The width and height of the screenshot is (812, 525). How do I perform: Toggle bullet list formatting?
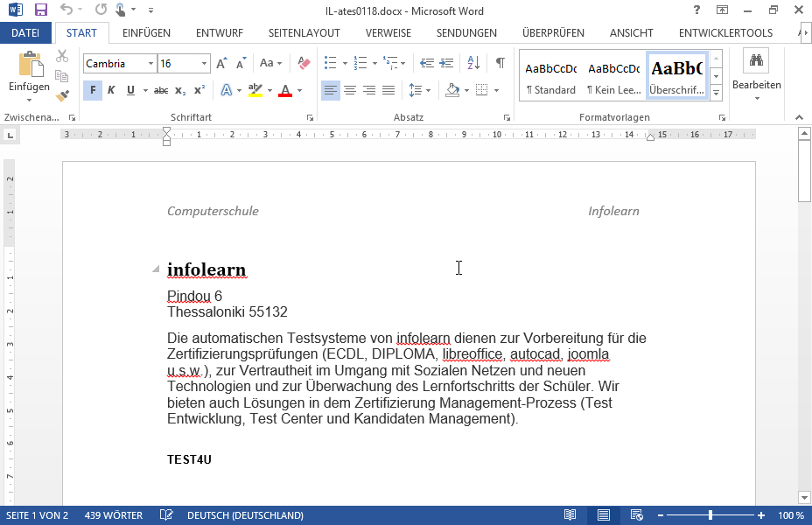(331, 63)
